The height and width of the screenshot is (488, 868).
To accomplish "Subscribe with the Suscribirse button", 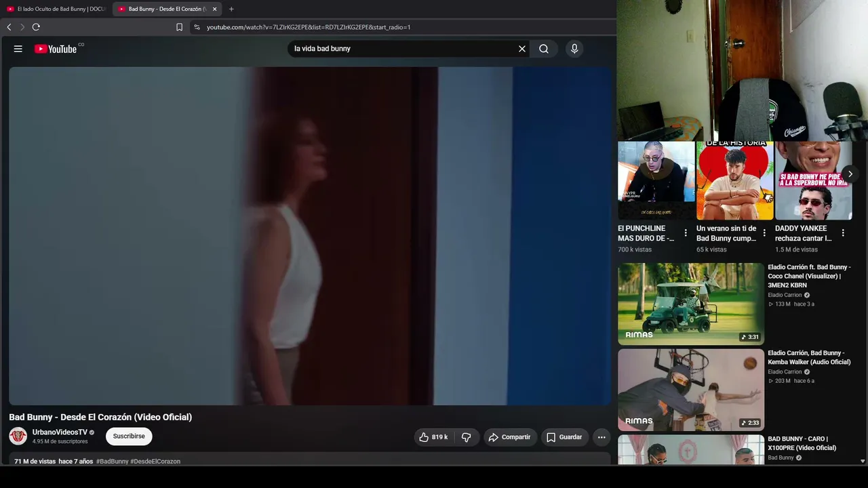I will [x=129, y=436].
